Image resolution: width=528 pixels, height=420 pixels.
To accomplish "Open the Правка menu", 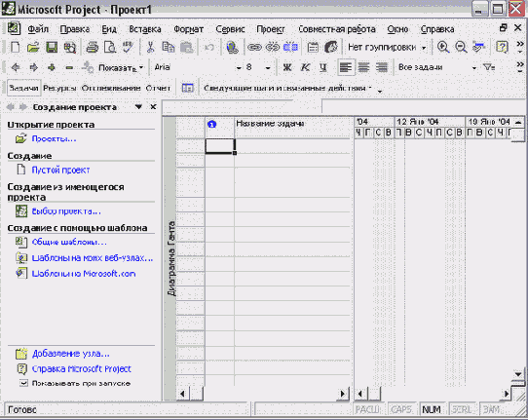I will (75, 29).
